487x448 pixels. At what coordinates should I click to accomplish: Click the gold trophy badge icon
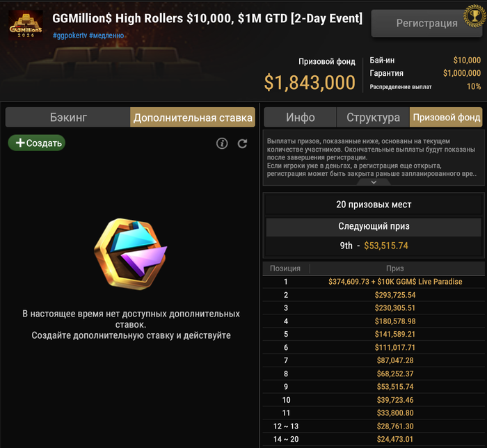tap(474, 16)
